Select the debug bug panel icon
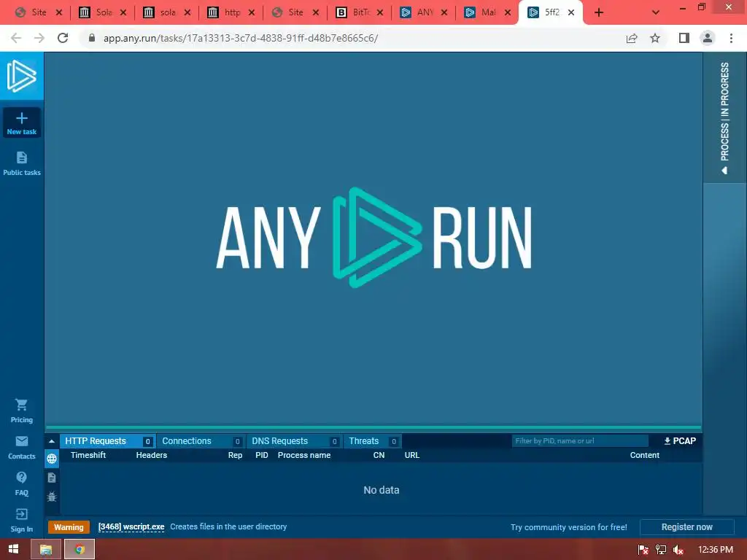Image resolution: width=747 pixels, height=560 pixels. pos(52,497)
